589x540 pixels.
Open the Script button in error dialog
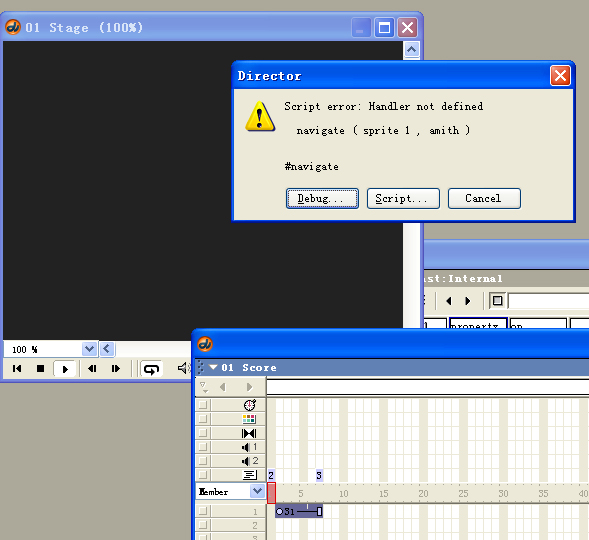403,198
